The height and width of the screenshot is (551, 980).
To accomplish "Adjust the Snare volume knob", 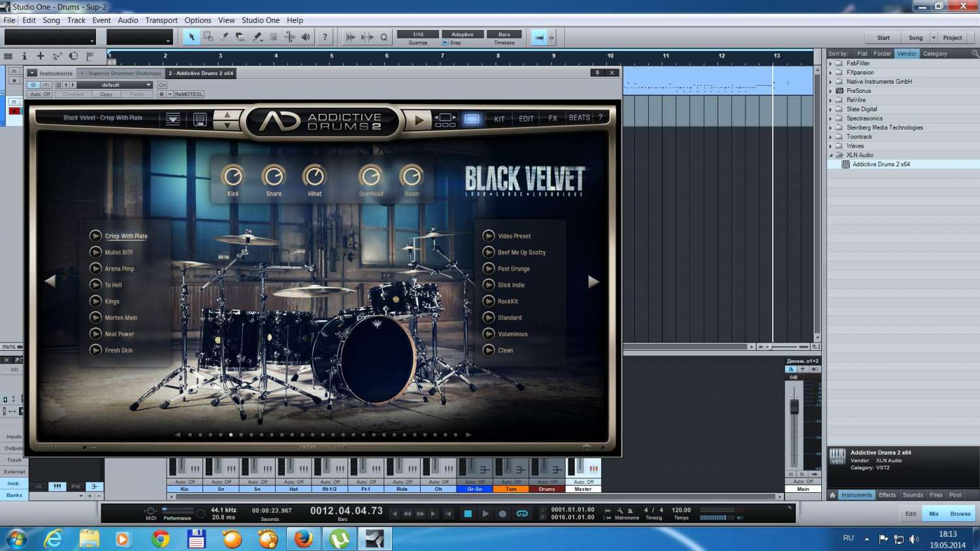I will click(x=274, y=176).
